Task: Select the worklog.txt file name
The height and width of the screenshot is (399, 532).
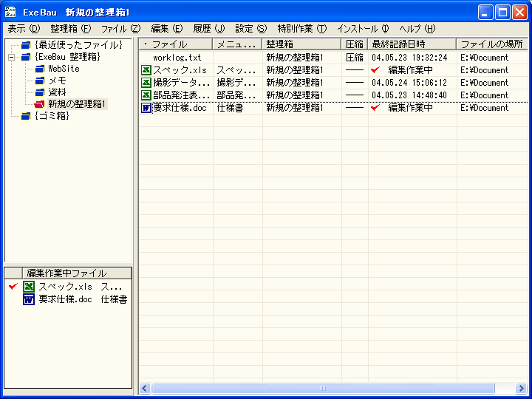Action: click(177, 58)
